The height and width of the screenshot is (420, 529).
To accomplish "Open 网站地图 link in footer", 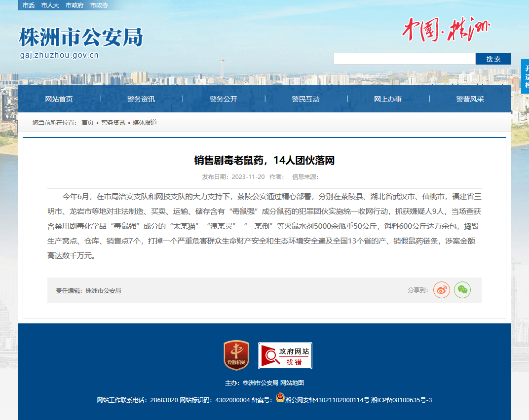I will point(292,383).
